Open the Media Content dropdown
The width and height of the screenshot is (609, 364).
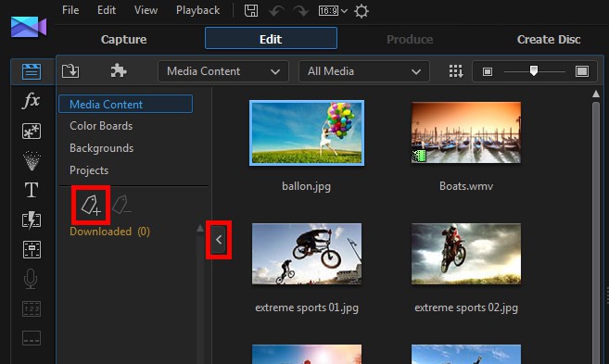click(223, 71)
